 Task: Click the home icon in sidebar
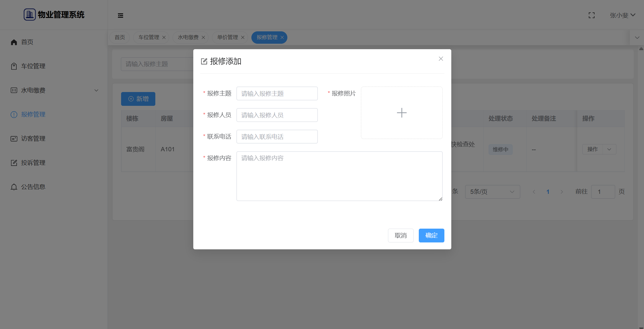(14, 42)
